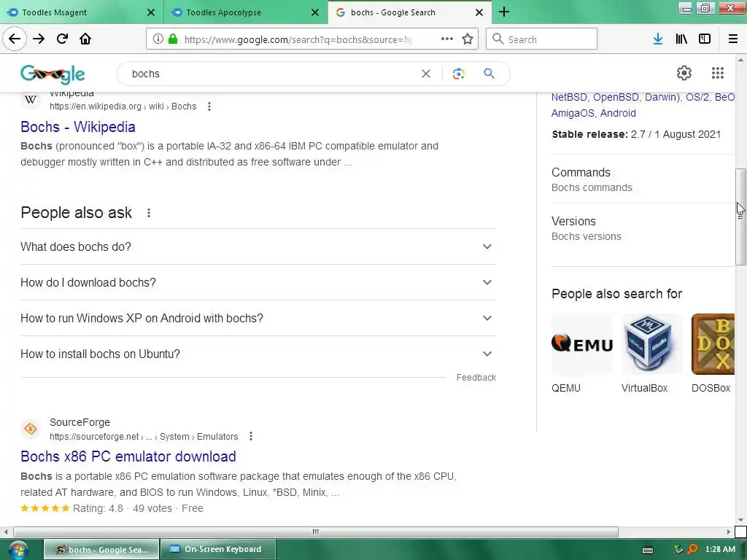Click the Google logo
The image size is (747, 560).
53,74
